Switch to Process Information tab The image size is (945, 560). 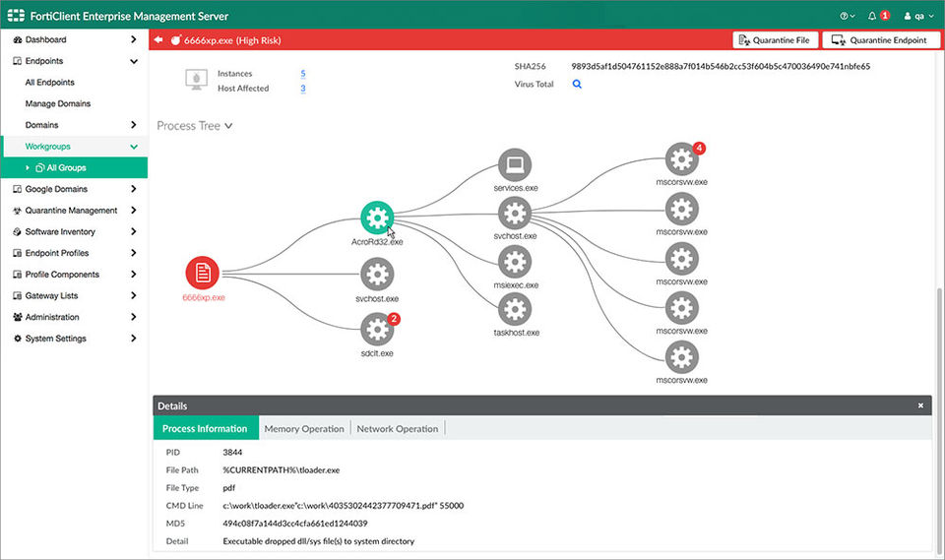(x=206, y=428)
